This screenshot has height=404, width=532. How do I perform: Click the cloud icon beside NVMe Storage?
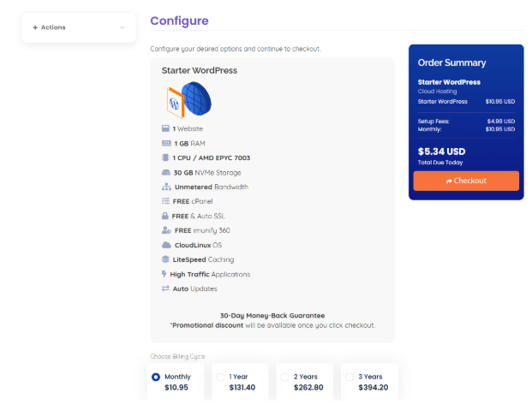[165, 172]
